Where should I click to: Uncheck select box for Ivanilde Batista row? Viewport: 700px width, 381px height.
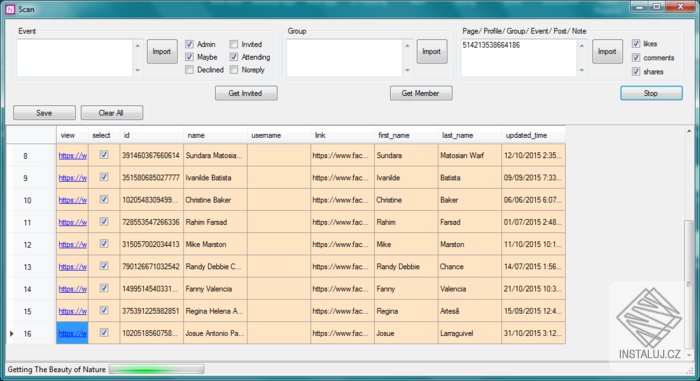(x=104, y=177)
